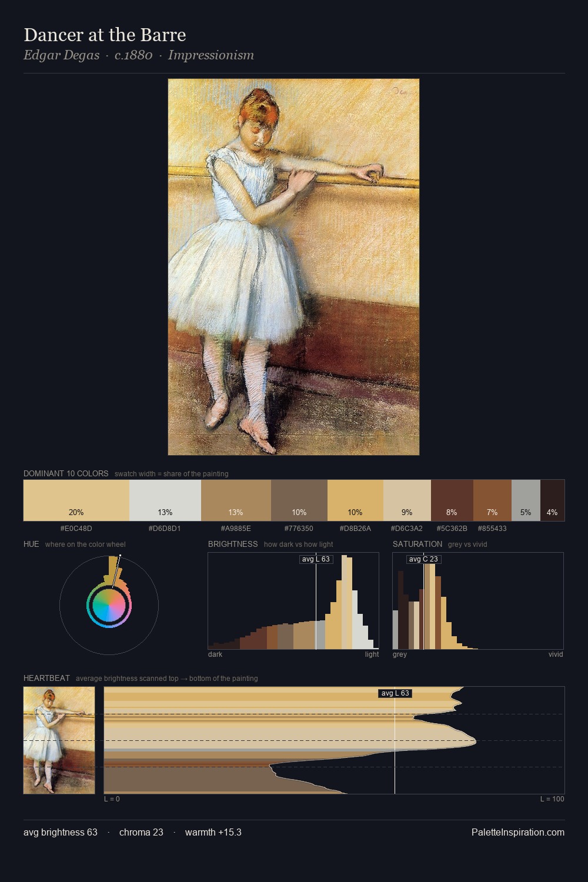588x882 pixels.
Task: Click the small painting thumbnail beside Heartbeat chart
Action: [59, 740]
